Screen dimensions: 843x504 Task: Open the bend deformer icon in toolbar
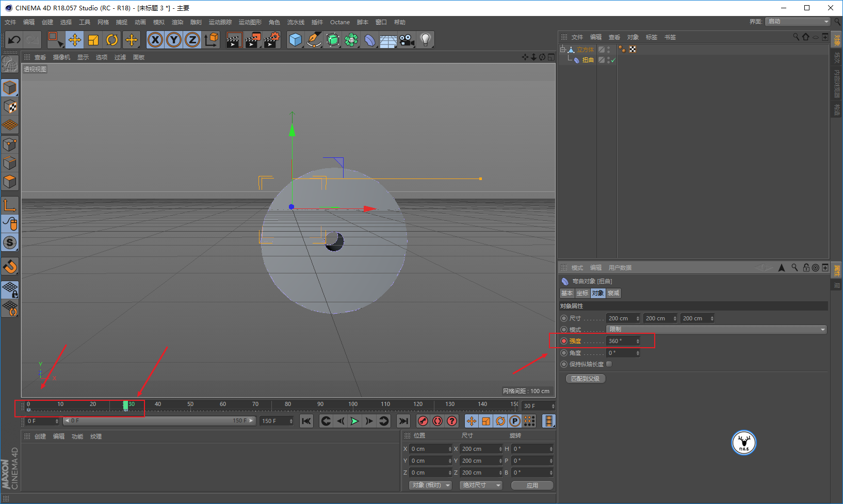pyautogui.click(x=370, y=40)
